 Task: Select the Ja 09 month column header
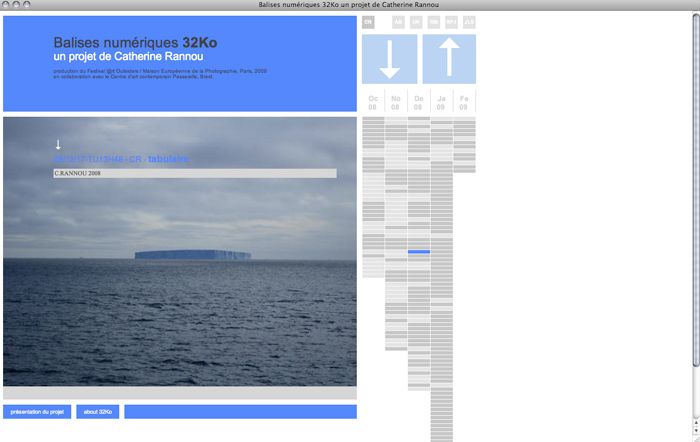pos(441,102)
